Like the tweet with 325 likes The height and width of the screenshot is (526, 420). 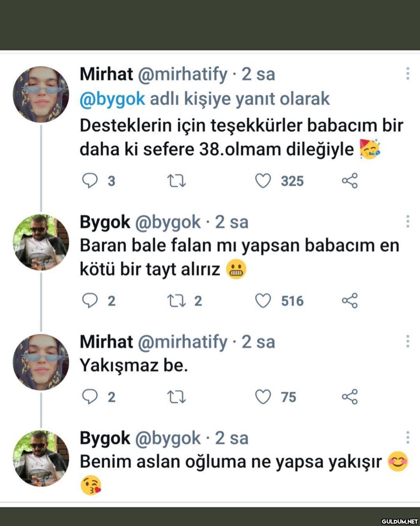(263, 181)
